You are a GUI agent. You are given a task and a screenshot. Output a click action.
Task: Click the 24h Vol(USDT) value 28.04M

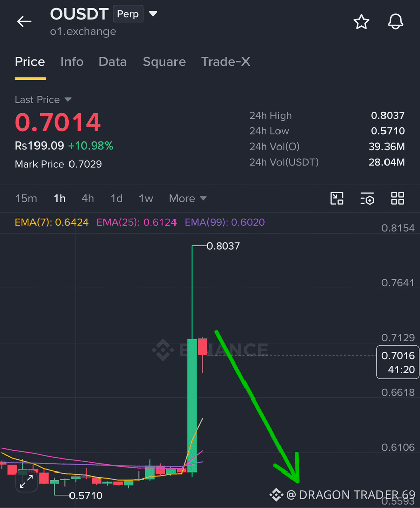pyautogui.click(x=387, y=162)
